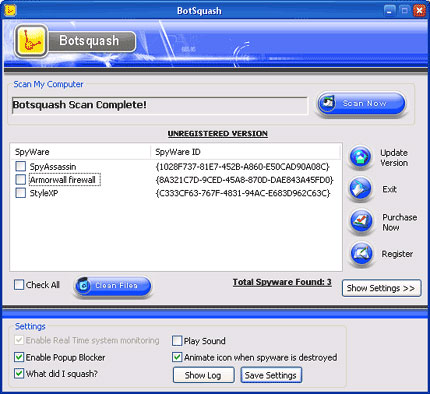Tick the Armorwall firewall checkbox
430x394 pixels.
[21, 180]
